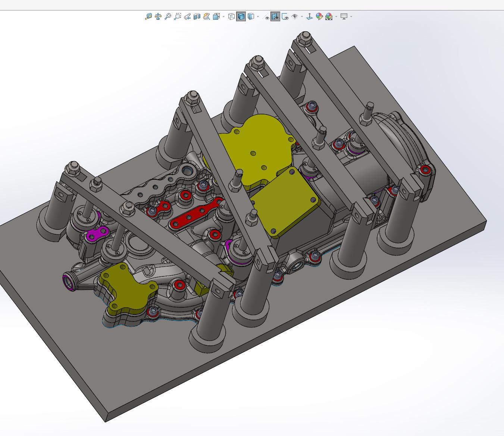The height and width of the screenshot is (436, 504).
Task: Toggle the sketch-bracket eye visibility icon
Action: [x=285, y=16]
